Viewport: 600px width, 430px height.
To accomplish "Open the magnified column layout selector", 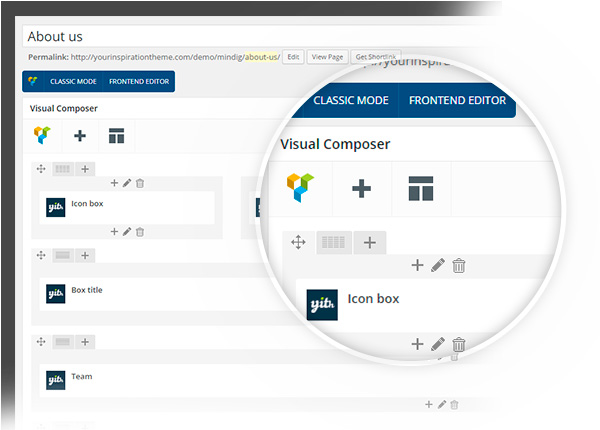I will click(x=334, y=242).
